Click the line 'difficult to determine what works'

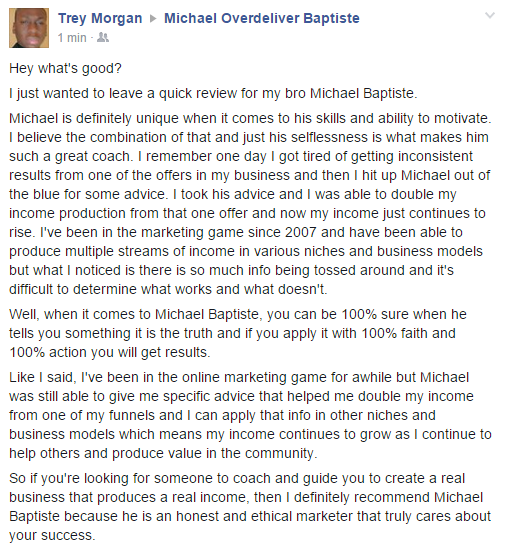click(168, 289)
